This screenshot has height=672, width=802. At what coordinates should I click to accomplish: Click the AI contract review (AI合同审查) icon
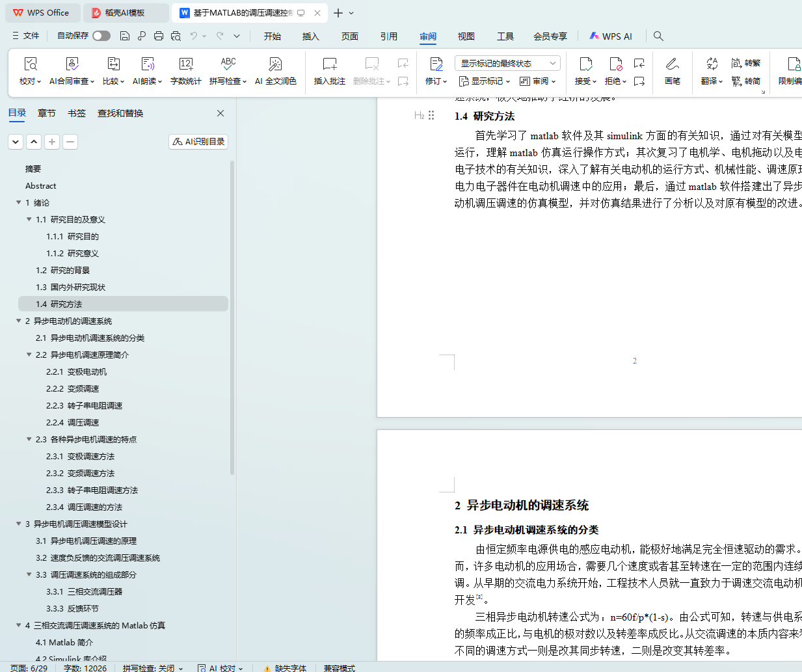[72, 64]
